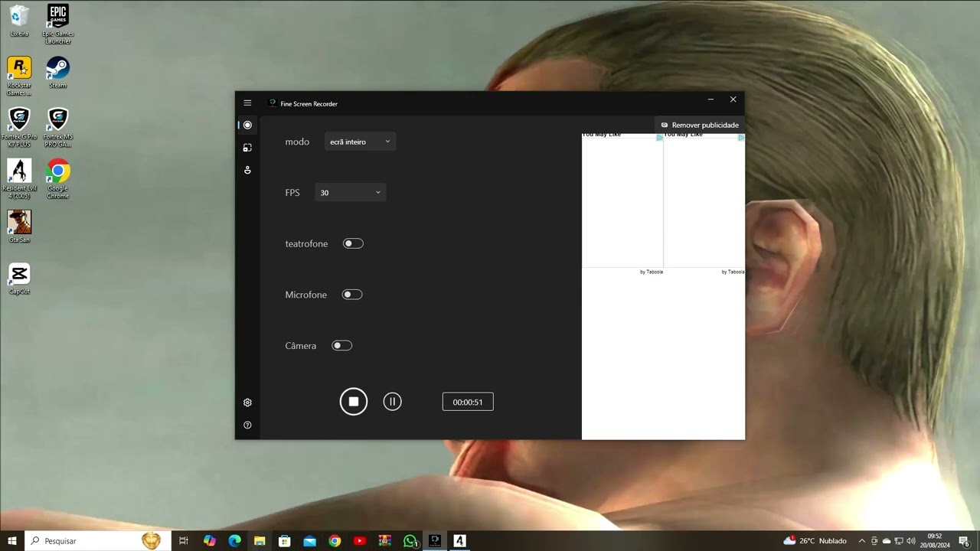
Task: Open the Windows Start menu
Action: point(12,541)
